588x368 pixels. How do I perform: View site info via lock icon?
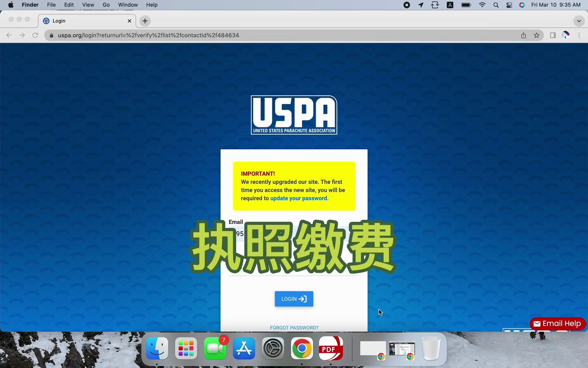pyautogui.click(x=51, y=35)
